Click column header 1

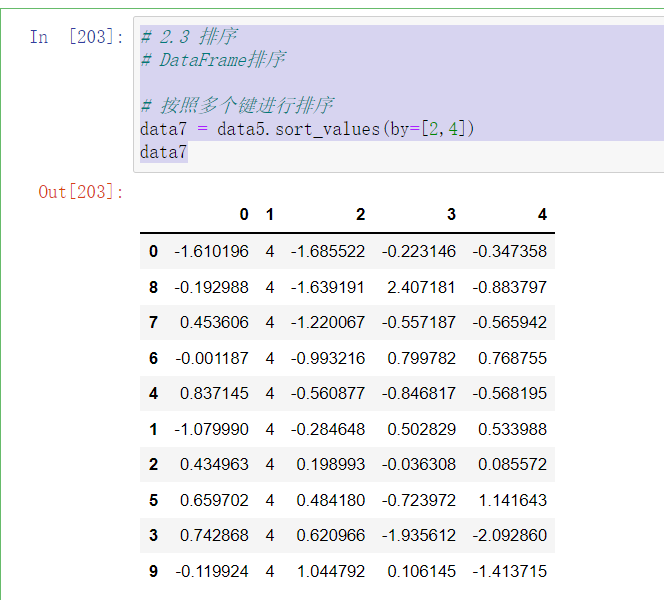[x=270, y=214]
